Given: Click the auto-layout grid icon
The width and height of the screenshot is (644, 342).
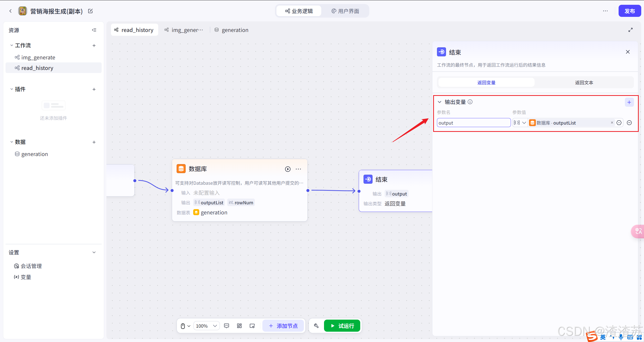Looking at the screenshot, I should [239, 326].
